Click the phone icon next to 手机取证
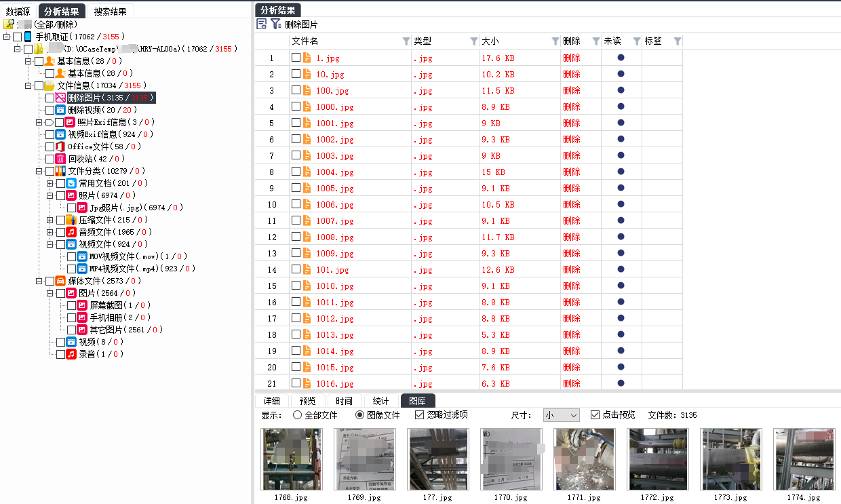 click(28, 37)
